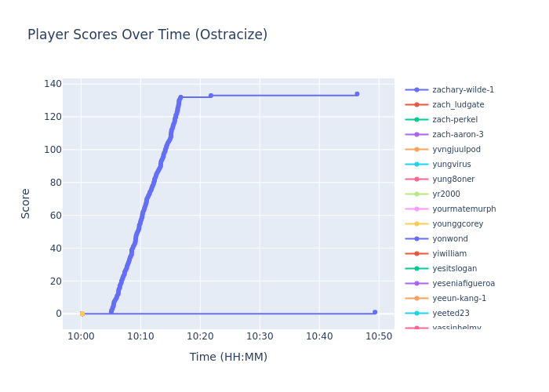Click the yr2000 light green legend swatch
Screen dimensions: 549x392
pyautogui.click(x=416, y=194)
